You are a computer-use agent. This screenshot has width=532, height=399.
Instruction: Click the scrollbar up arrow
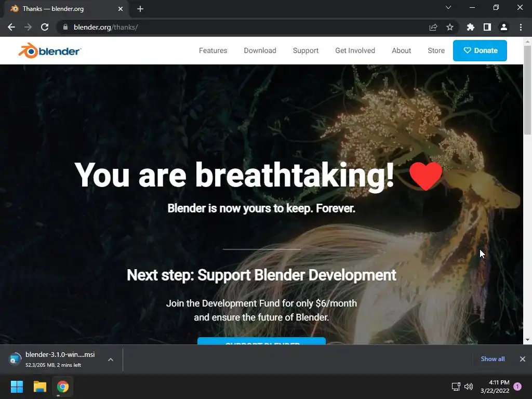pos(527,42)
